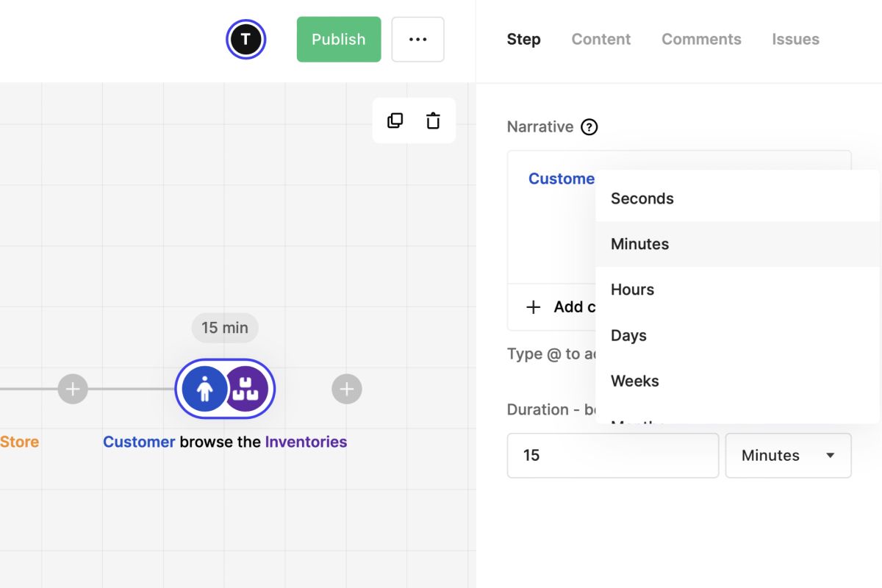Click the delete step trash icon
Image resolution: width=882 pixels, height=588 pixels.
(x=433, y=121)
